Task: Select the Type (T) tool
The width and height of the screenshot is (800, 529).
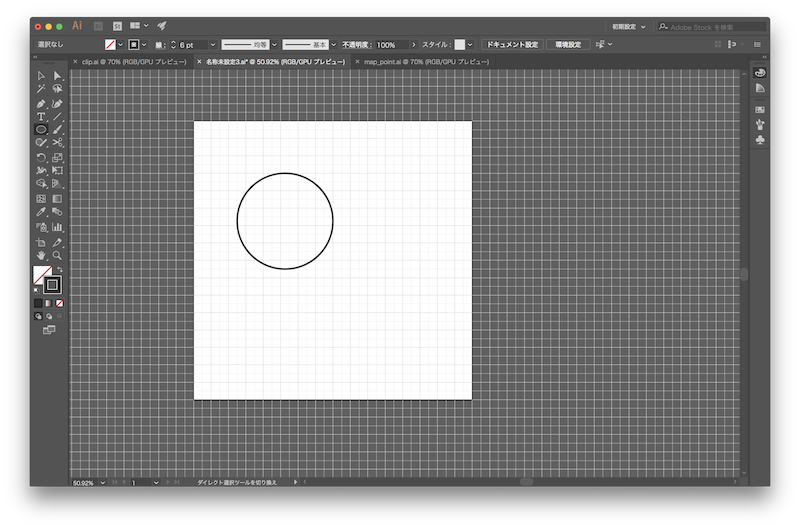Action: coord(41,117)
